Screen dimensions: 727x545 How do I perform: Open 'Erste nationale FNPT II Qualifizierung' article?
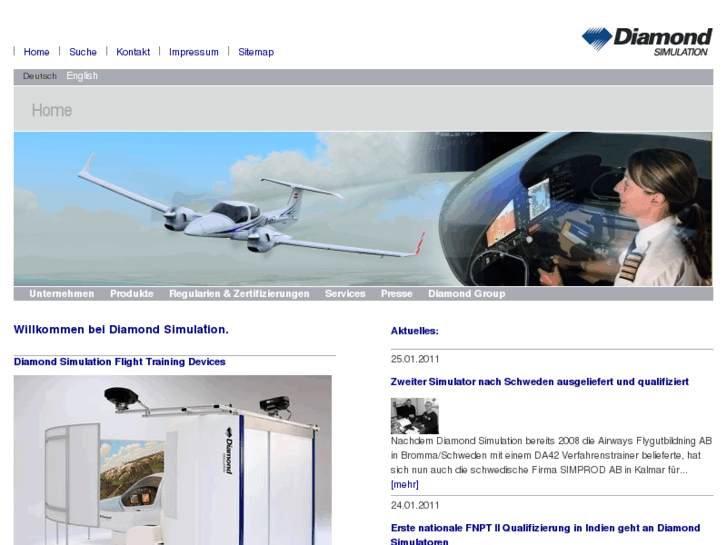pyautogui.click(x=545, y=534)
